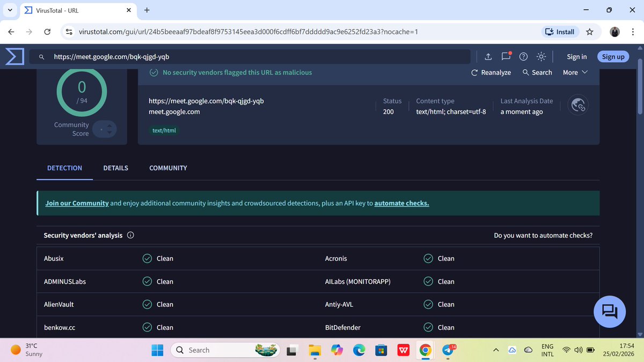The image size is (644, 362).
Task: Open the help question mark icon
Action: coord(524,57)
